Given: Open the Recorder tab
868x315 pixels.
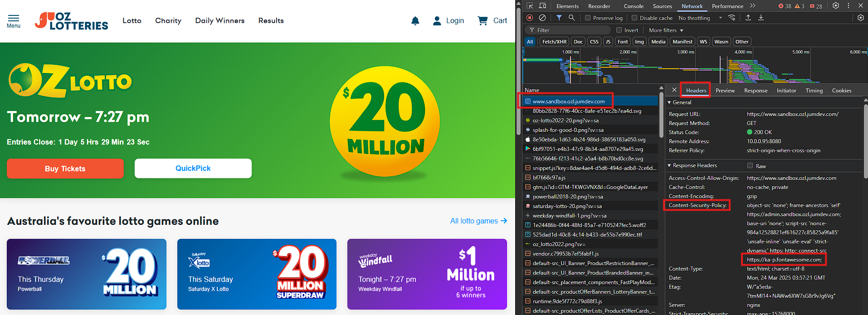Looking at the screenshot, I should (x=599, y=6).
